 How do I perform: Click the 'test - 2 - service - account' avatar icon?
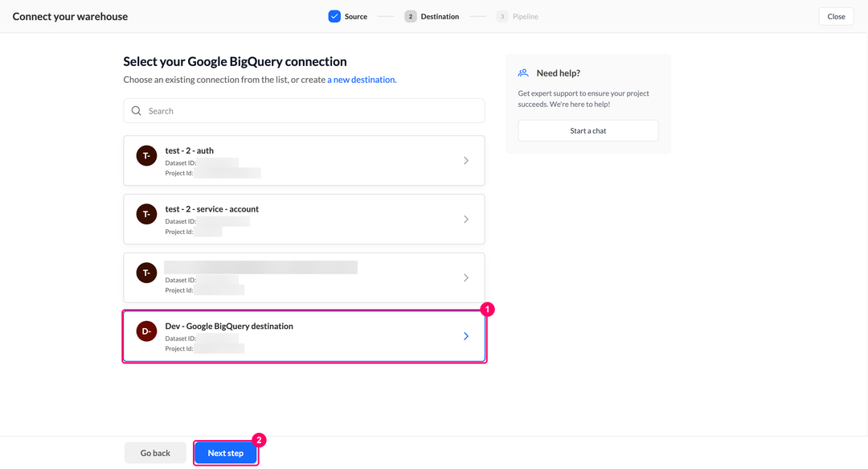tap(147, 214)
